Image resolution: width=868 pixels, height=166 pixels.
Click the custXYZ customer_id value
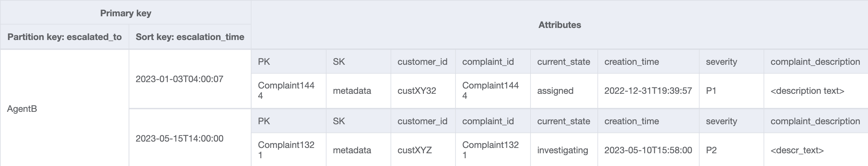click(414, 150)
